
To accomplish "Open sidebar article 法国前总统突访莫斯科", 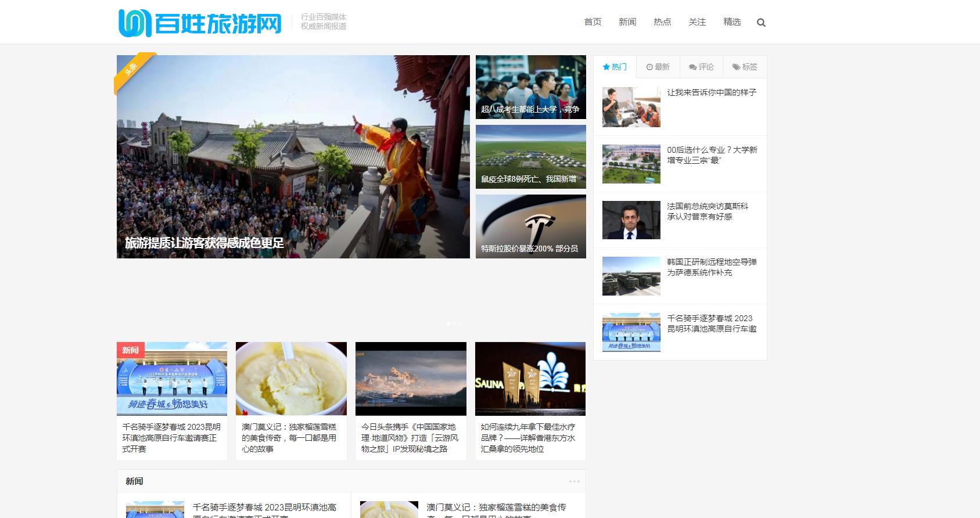I will (708, 211).
